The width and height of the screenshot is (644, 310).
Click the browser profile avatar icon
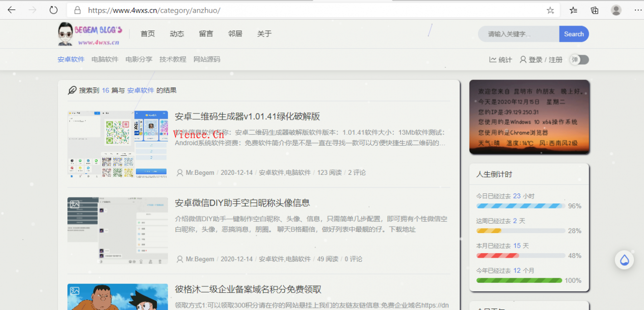point(616,10)
